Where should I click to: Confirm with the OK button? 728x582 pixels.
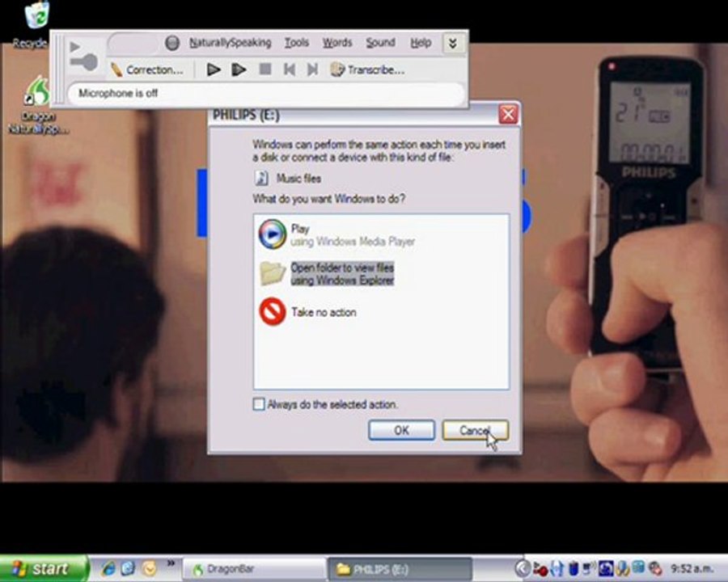click(401, 430)
